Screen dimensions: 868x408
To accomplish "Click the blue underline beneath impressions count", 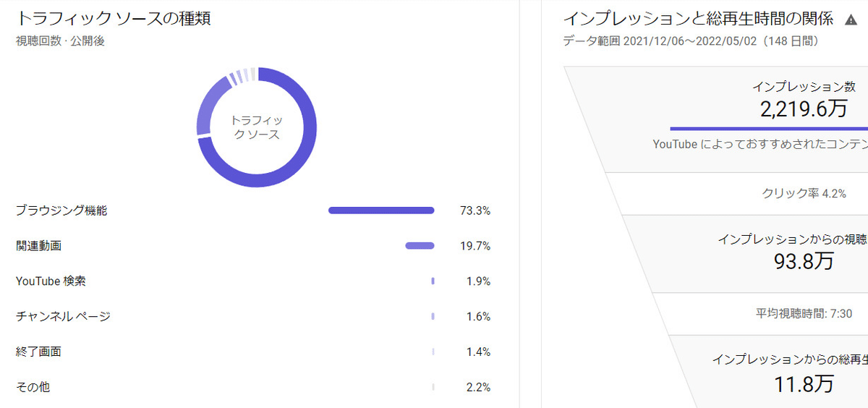I will (768, 128).
